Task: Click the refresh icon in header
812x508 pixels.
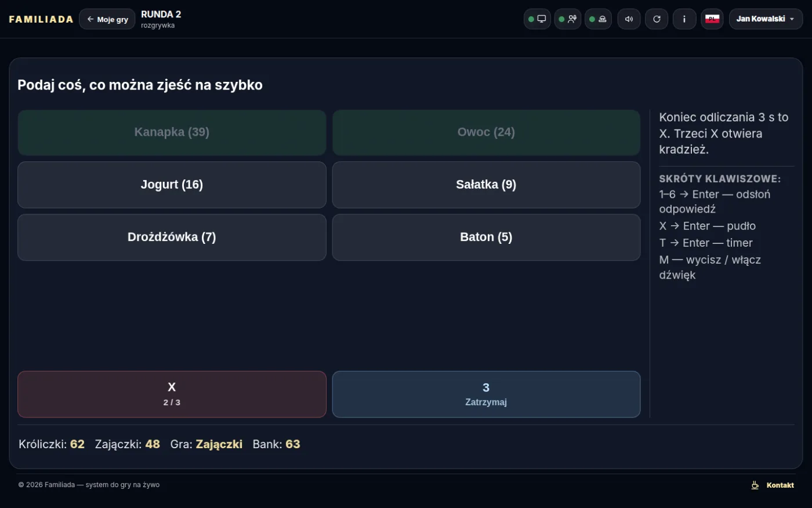Action: coord(657,19)
